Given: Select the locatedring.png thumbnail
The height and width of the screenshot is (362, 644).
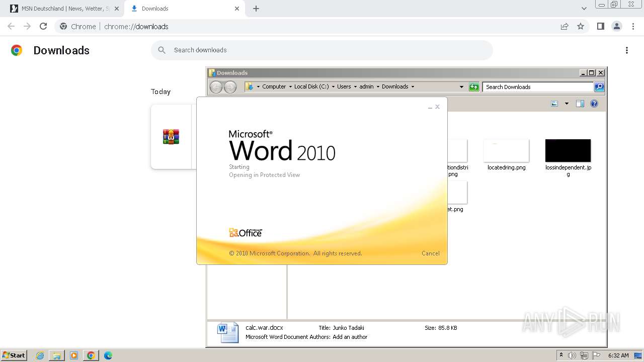Looking at the screenshot, I should 506,151.
